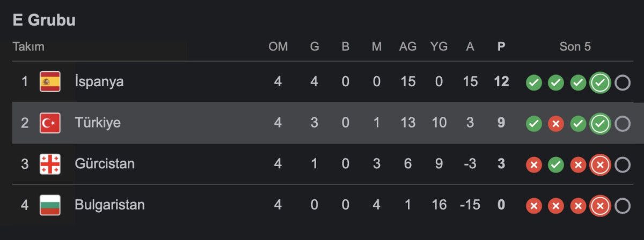Click the Türkiye flag icon
Viewport: 644px width, 240px height.
point(50,123)
